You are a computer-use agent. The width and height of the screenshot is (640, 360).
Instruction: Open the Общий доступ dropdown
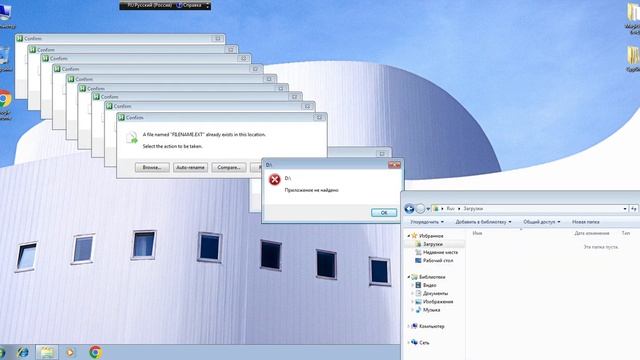pos(542,222)
